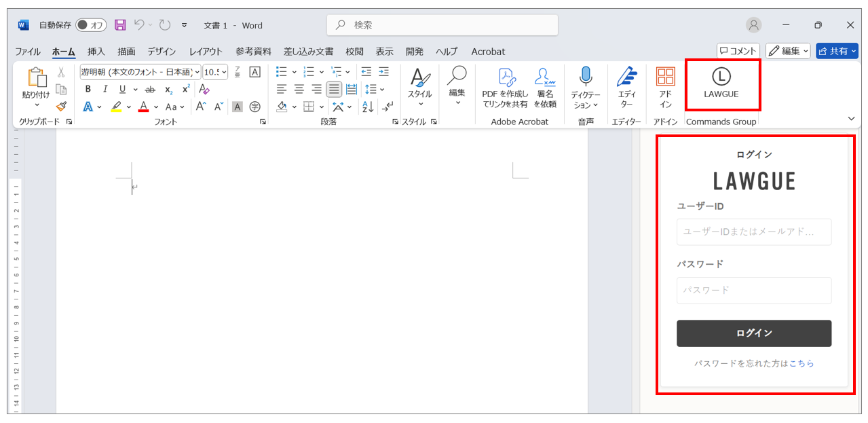Click Create PDF and share link icon
Viewport: 868px width, 423px height.
pyautogui.click(x=505, y=77)
